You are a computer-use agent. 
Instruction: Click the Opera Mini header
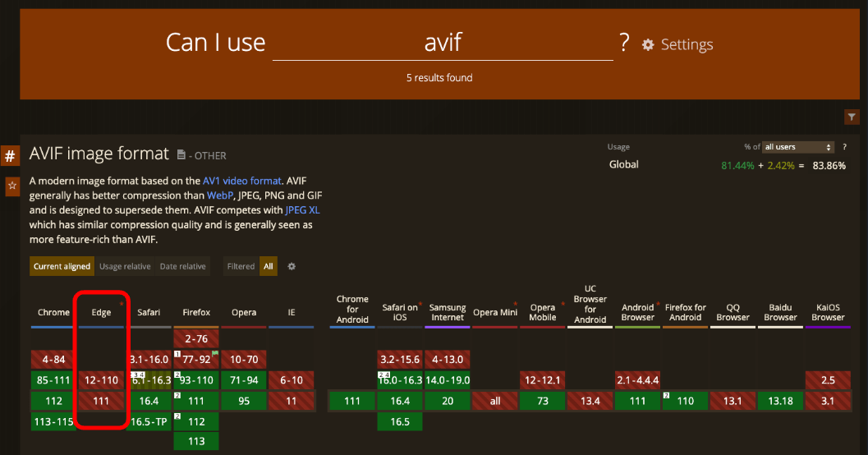click(495, 312)
